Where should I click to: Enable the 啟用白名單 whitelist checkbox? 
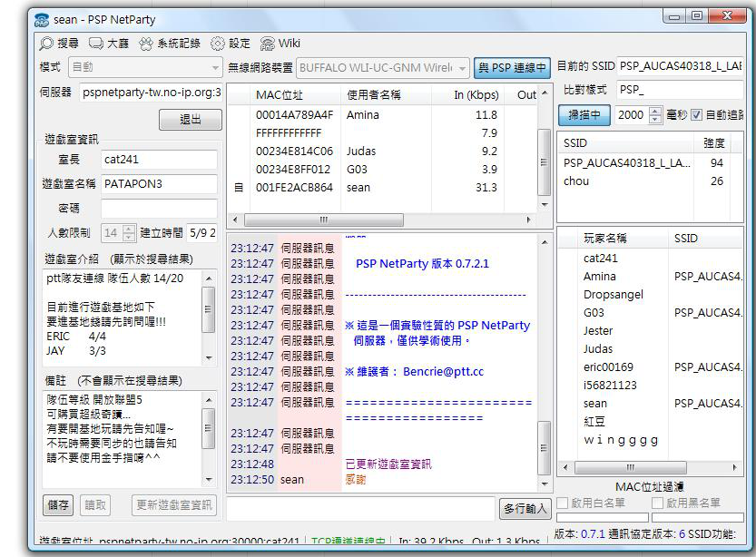coord(562,503)
